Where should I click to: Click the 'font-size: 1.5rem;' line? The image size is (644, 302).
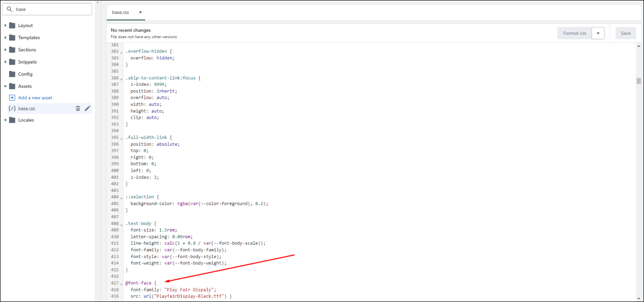coord(154,230)
